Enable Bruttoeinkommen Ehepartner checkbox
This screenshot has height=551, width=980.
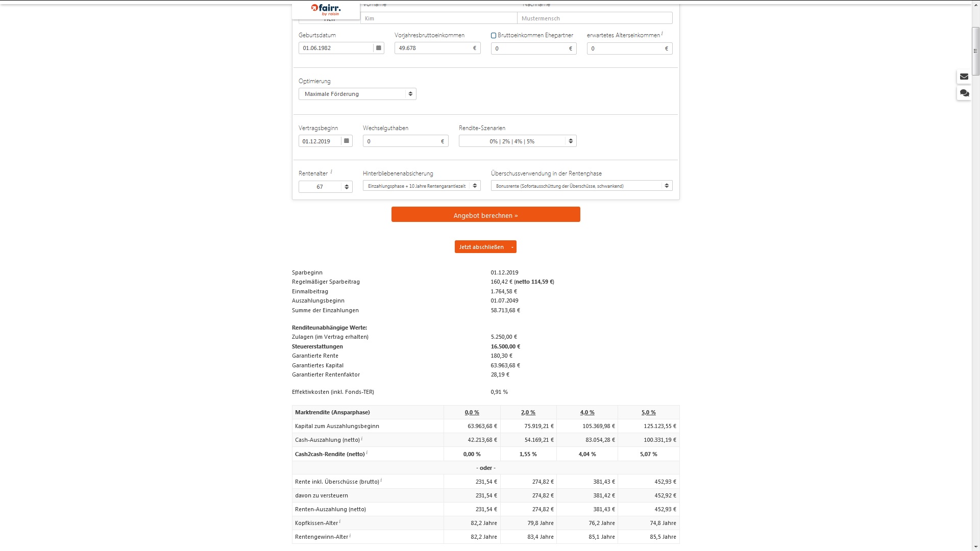(x=494, y=36)
